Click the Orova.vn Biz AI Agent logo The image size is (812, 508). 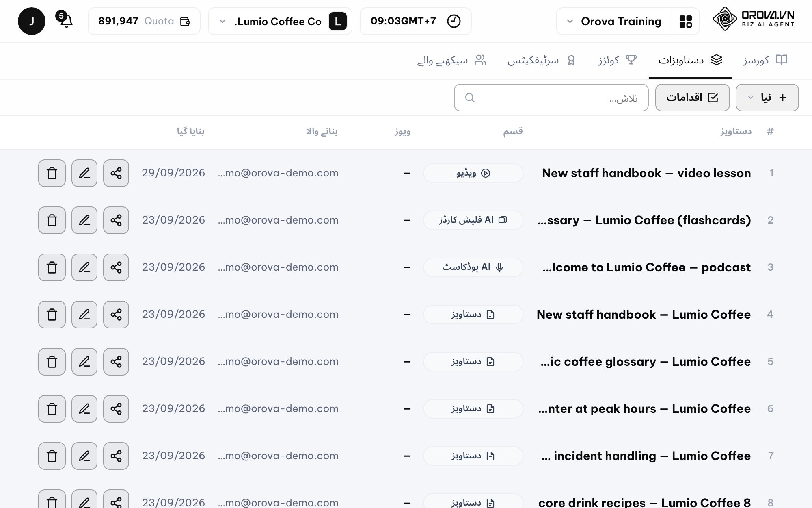[754, 19]
